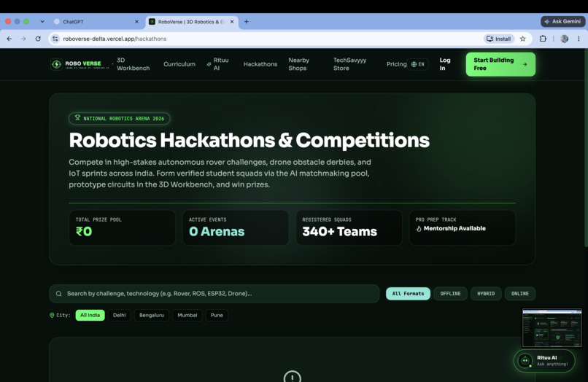Open the Chrome three-dot menu
Screen dimensions: 588x382
[x=579, y=39]
